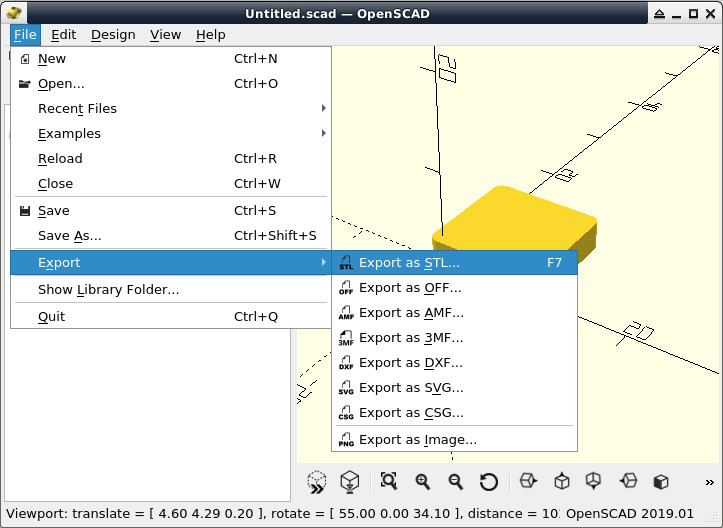Select Show Library Folder...
Screen dimensions: 723x528
(x=171, y=289)
